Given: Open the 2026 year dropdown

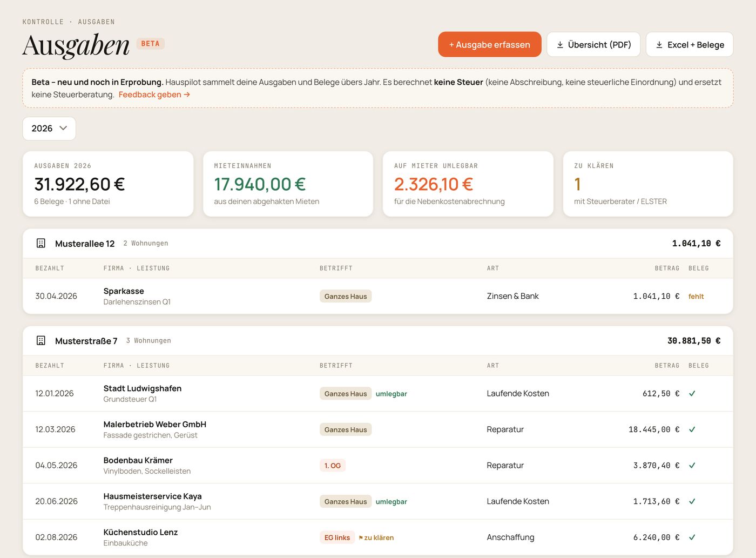Looking at the screenshot, I should point(49,129).
